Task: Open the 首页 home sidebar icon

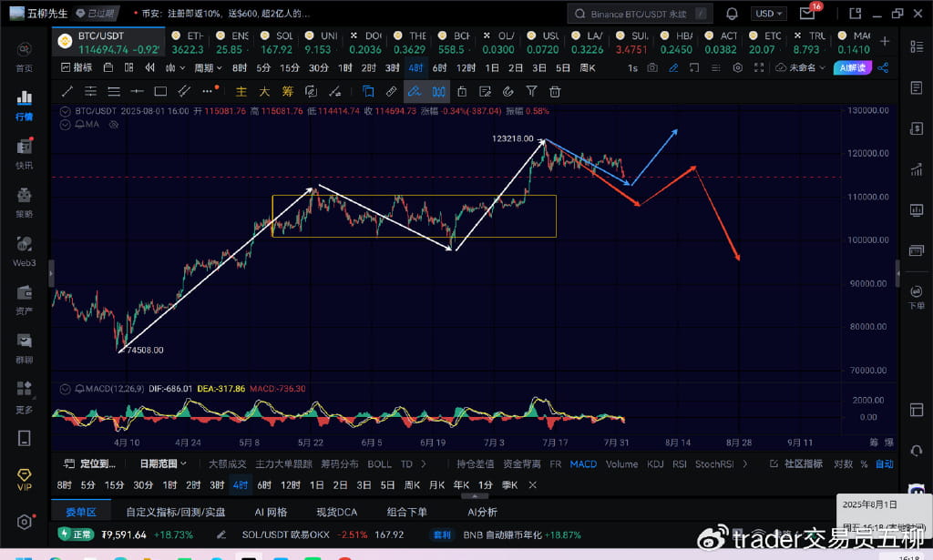Action: click(x=24, y=56)
